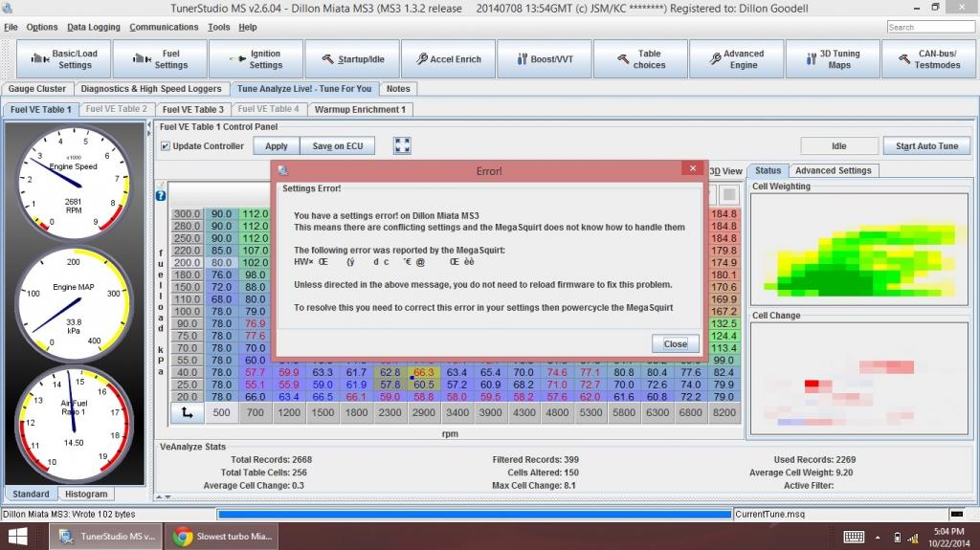Screen dimensions: 980x550
Task: Select Tune Analyze Live! - Tune For You tab
Action: pos(303,89)
